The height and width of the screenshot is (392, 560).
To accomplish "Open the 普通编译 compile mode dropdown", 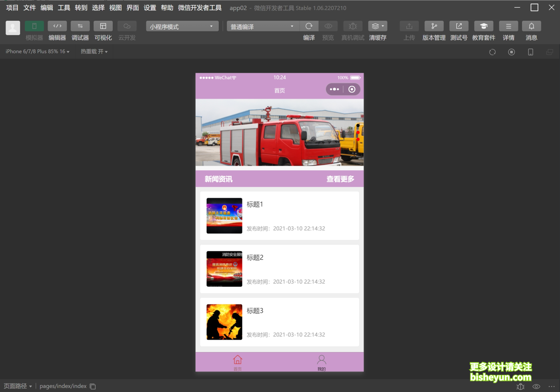I will 262,26.
